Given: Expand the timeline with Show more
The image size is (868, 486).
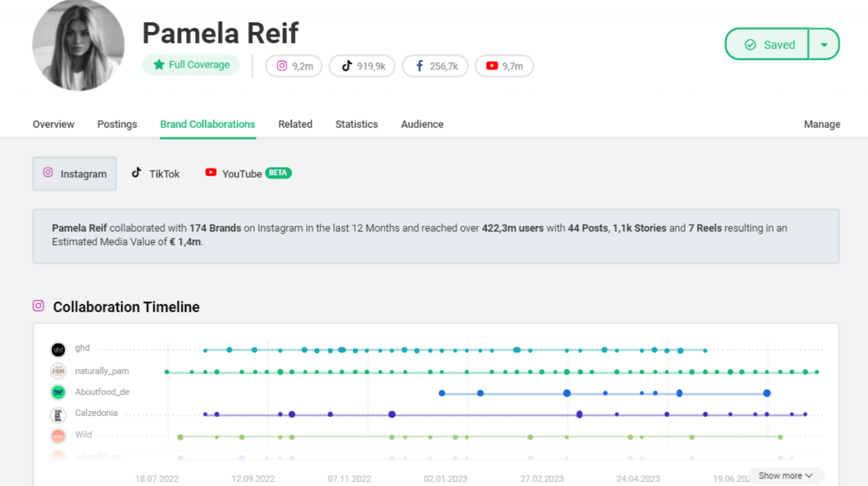Looking at the screenshot, I should [x=786, y=476].
